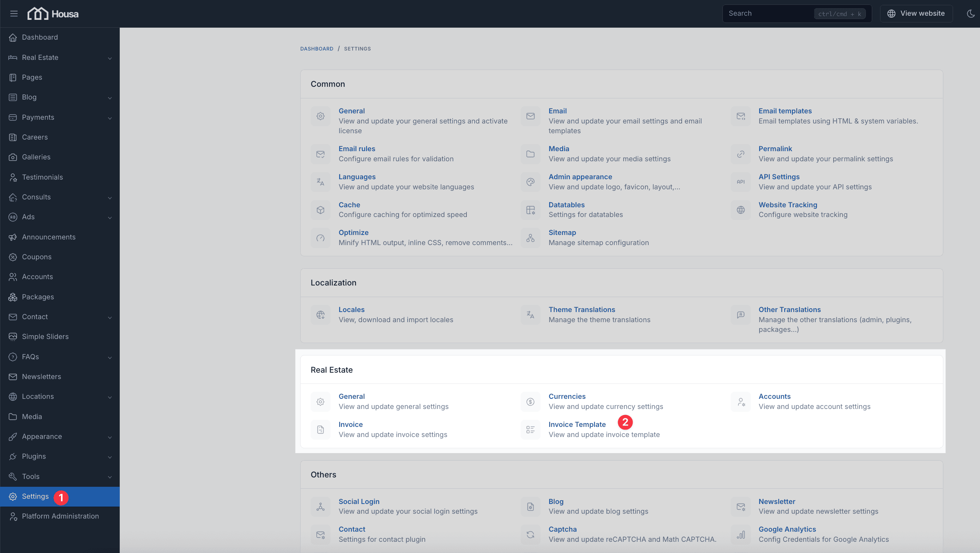Click the document icon beside Invoice
The height and width of the screenshot is (553, 980).
tap(320, 430)
